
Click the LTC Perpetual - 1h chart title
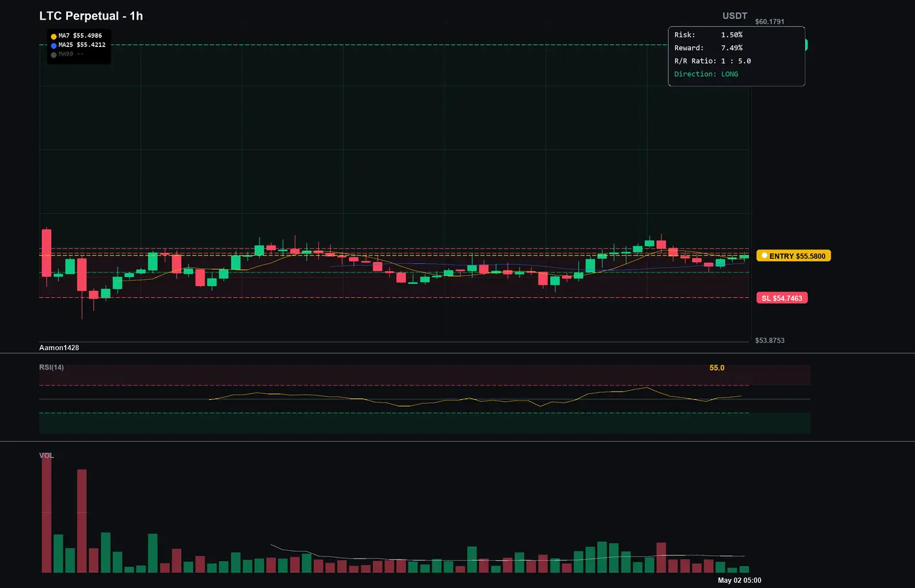tap(91, 16)
